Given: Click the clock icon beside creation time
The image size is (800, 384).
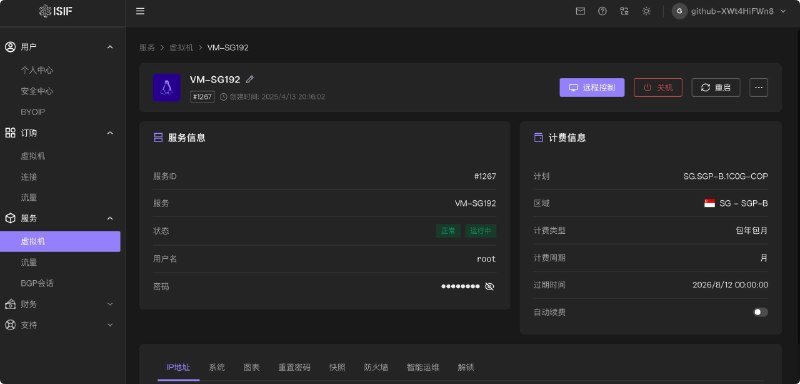Looking at the screenshot, I should point(223,97).
